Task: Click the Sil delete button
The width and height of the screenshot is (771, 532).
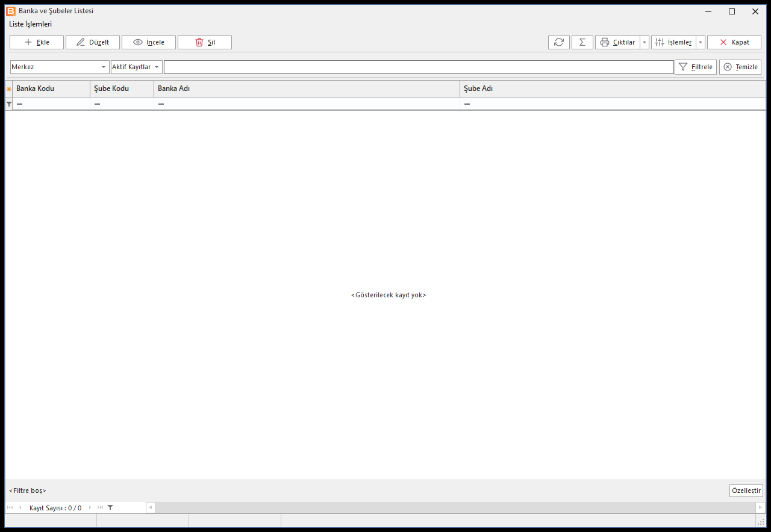Action: 205,42
